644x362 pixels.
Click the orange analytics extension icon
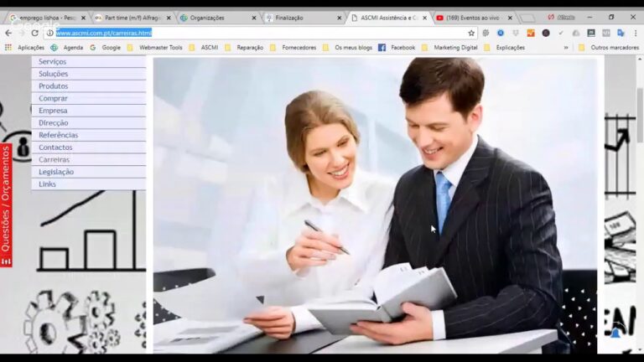(531, 33)
